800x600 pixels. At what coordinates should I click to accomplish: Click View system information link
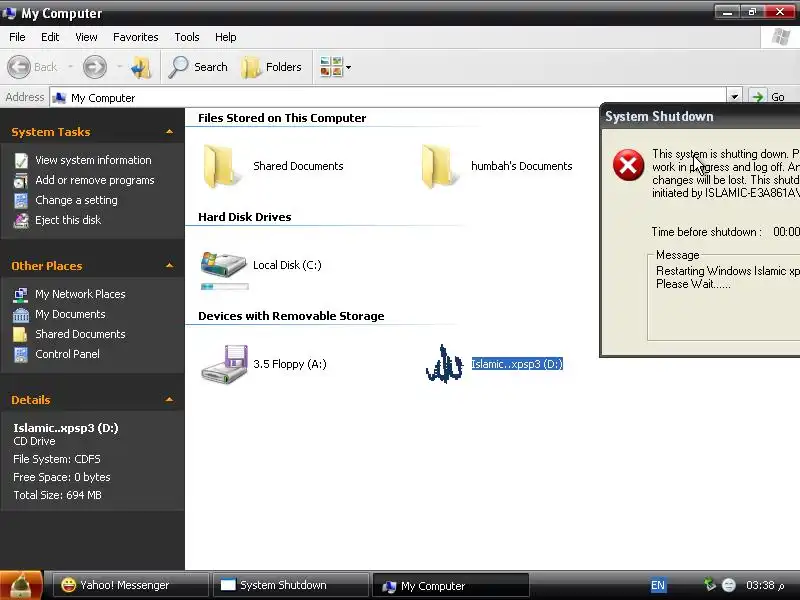pos(93,160)
